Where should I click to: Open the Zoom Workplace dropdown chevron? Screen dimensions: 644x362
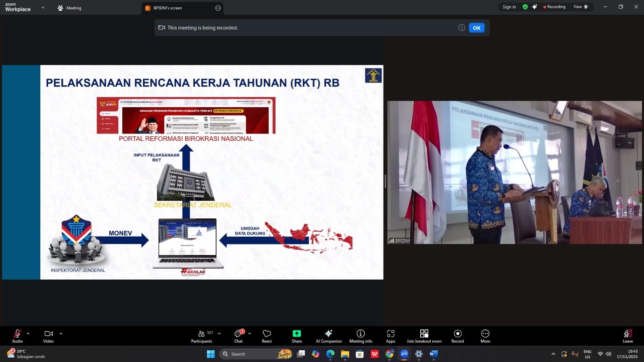43,8
